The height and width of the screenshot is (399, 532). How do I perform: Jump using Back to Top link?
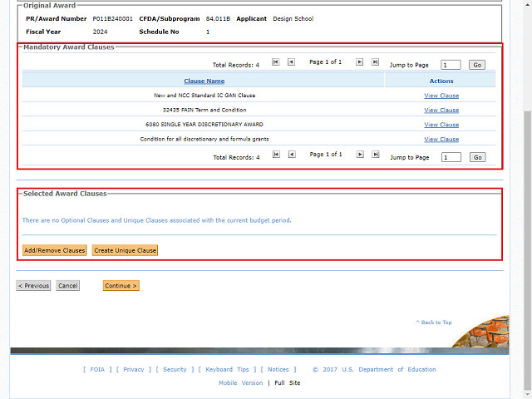click(x=436, y=323)
